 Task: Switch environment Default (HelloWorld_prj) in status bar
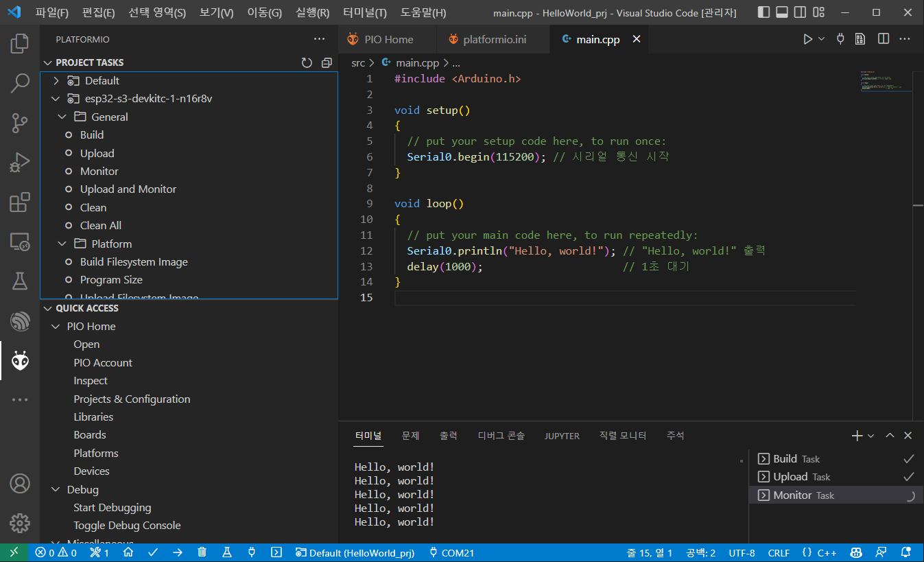(355, 552)
